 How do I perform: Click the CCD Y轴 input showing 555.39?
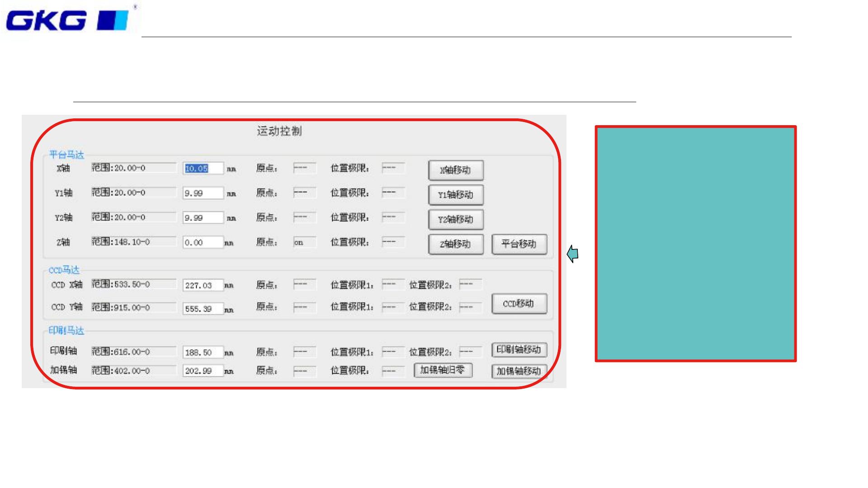point(203,309)
